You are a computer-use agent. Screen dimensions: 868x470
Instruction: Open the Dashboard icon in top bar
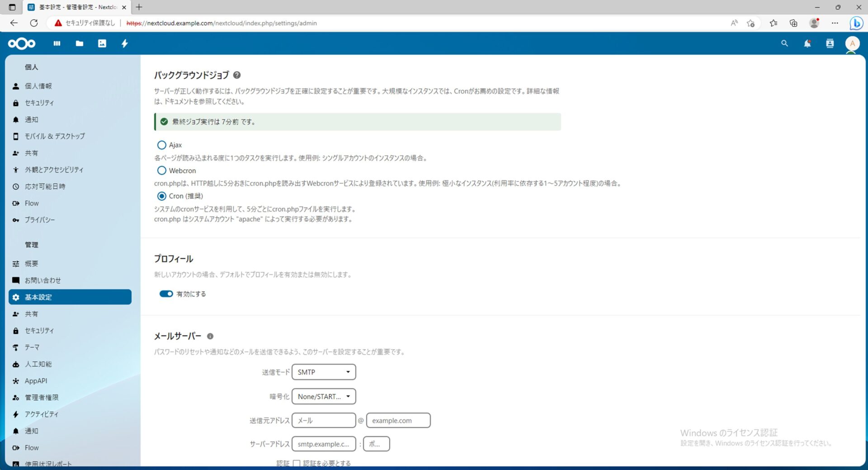57,43
